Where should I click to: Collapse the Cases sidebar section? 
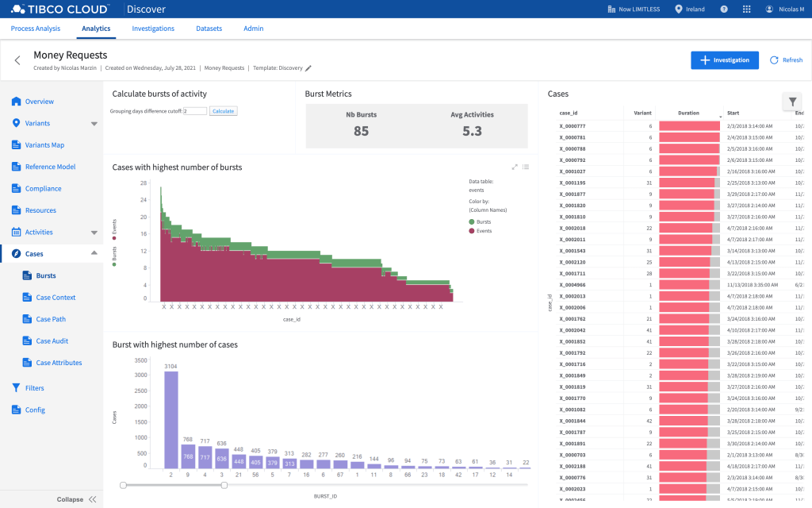coord(94,254)
